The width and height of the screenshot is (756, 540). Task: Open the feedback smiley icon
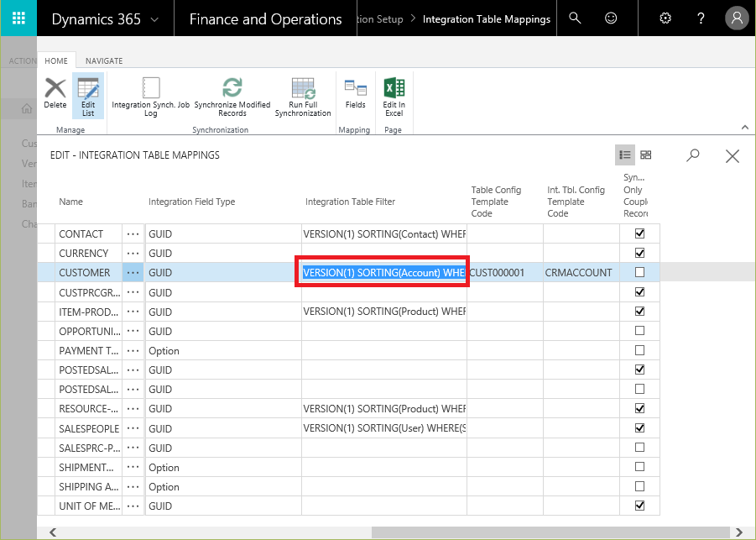[x=611, y=18]
